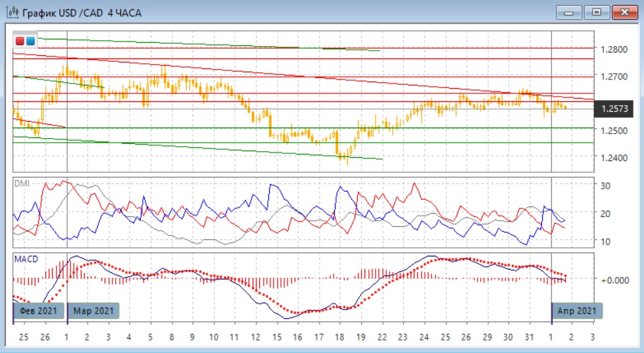
Task: Click date 18 on the time axis
Action: click(339, 337)
